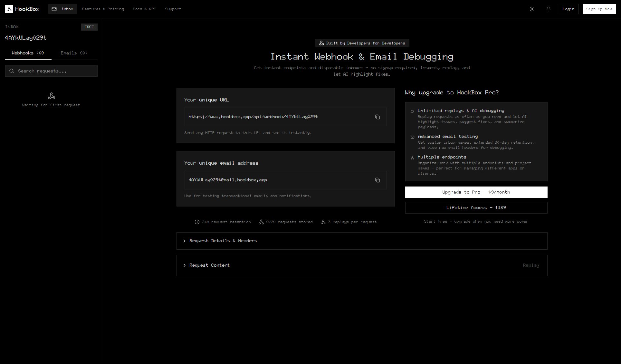
Task: Click the inbox ID 4AYkULay029t in sidebar
Action: click(x=26, y=38)
